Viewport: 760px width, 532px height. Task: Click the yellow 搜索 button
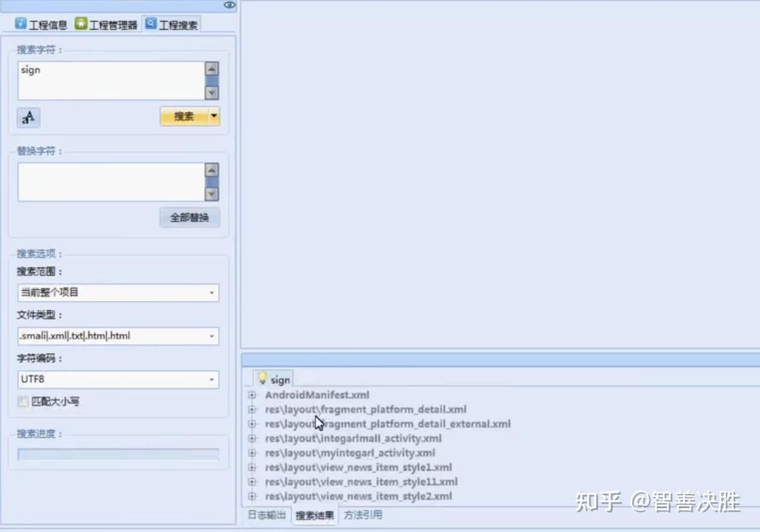pos(184,116)
